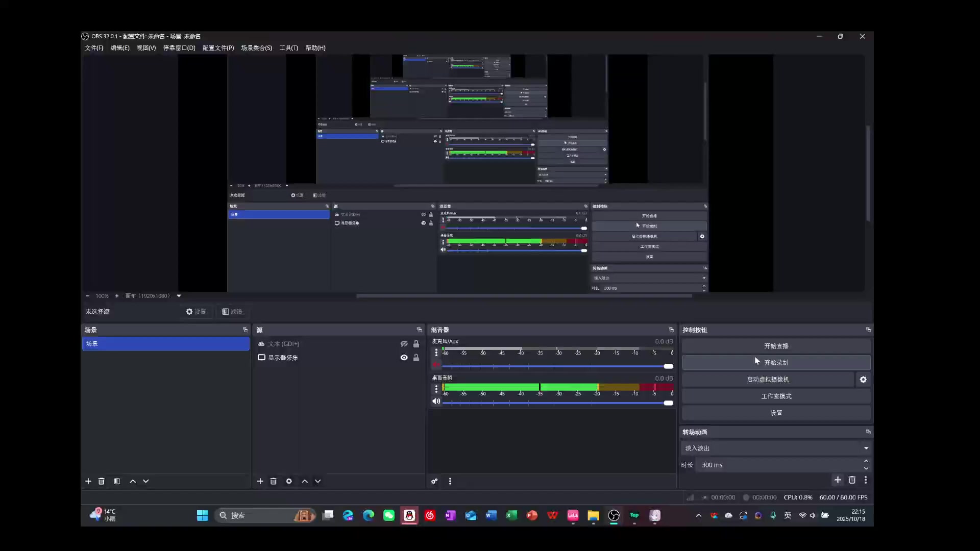The width and height of the screenshot is (980, 551).
Task: Open the 场景集合(S) menu
Action: point(256,48)
